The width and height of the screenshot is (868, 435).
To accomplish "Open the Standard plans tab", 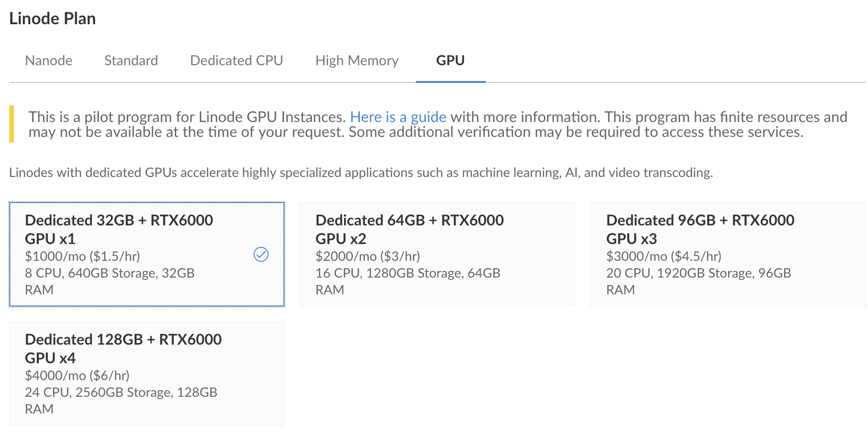I will pos(131,61).
